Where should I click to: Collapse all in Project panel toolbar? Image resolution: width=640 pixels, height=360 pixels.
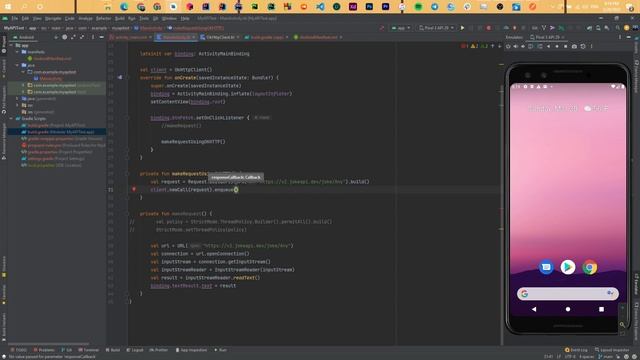(82, 37)
